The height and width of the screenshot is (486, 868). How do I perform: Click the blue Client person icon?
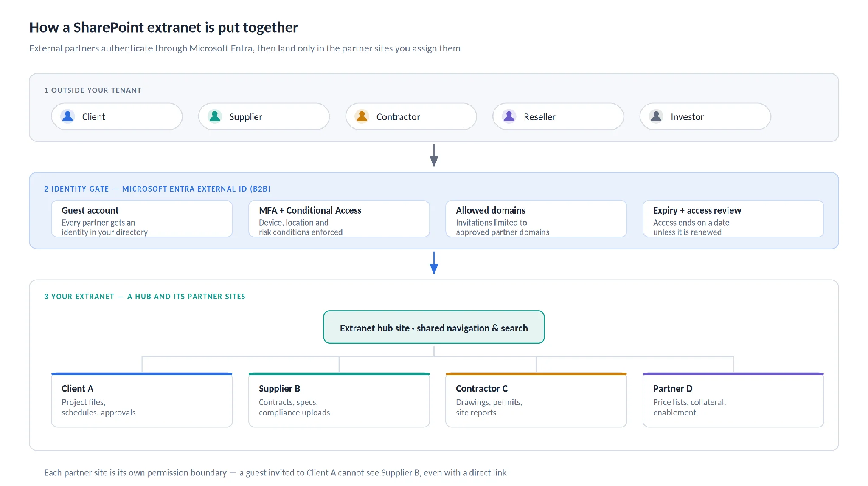point(68,116)
